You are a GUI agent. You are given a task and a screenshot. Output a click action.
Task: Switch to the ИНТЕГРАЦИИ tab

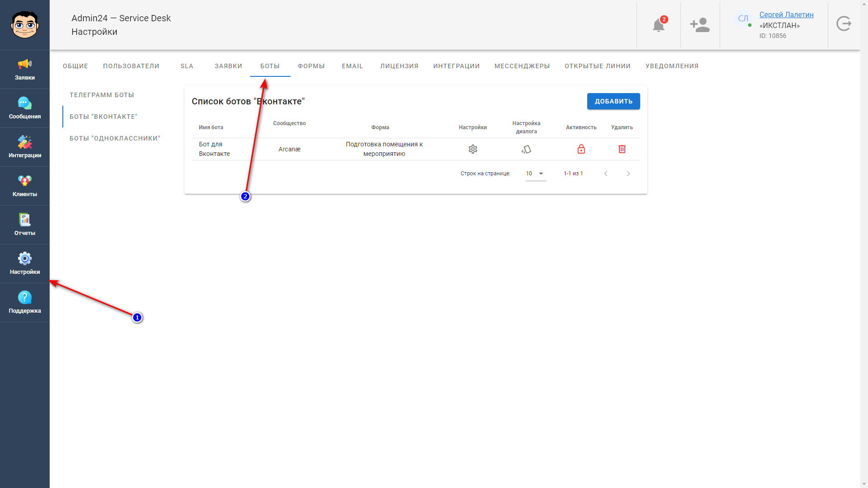tap(457, 66)
